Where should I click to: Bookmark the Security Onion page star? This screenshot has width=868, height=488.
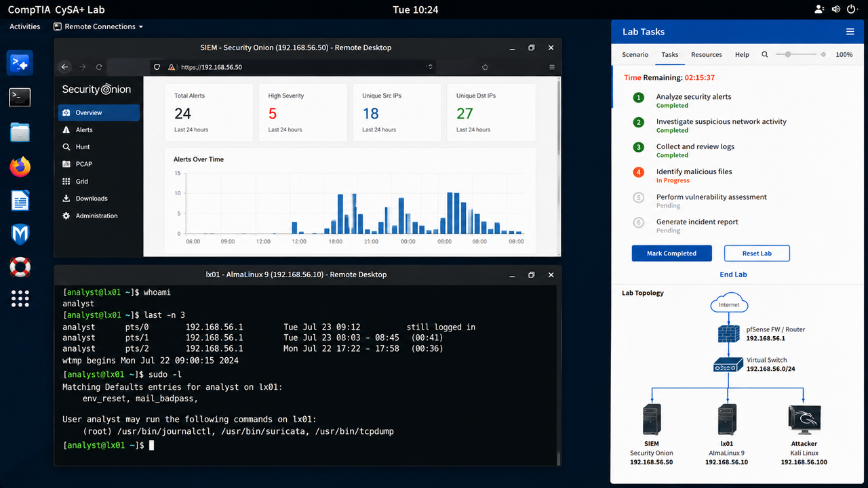coord(485,67)
